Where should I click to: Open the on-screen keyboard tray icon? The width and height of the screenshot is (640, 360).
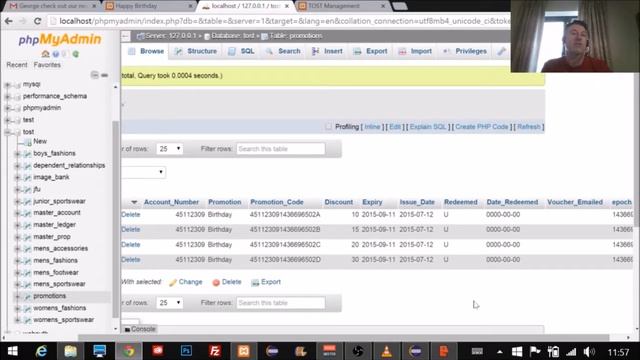click(477, 351)
